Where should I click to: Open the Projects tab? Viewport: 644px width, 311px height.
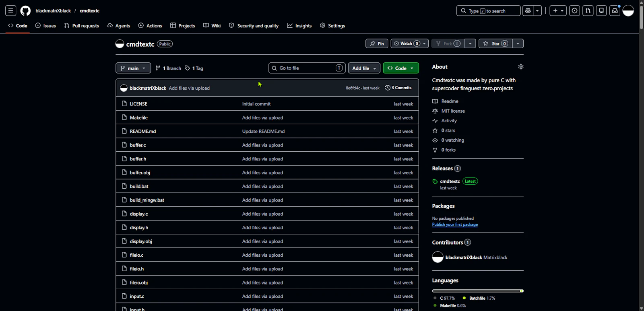183,25
